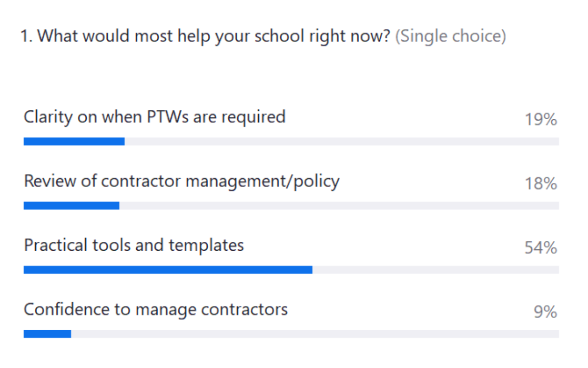Select 'Practical tools and templates' option
This screenshot has height=368, width=588.
[134, 245]
